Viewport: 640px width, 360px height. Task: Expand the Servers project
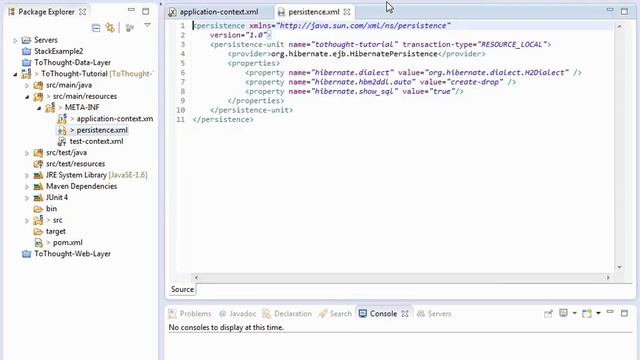coord(15,40)
